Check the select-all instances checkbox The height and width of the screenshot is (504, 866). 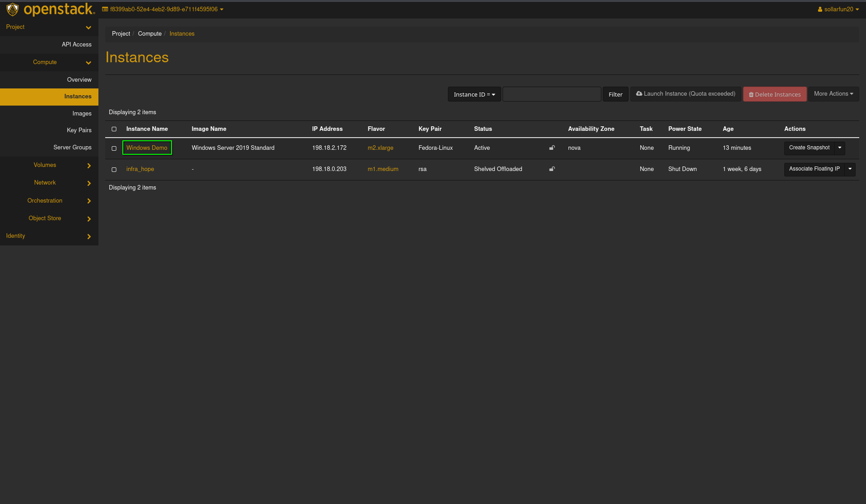114,129
